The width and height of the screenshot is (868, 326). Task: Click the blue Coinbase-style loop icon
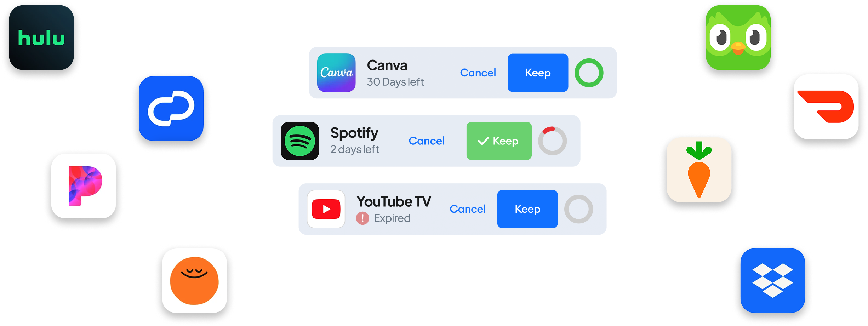[171, 108]
